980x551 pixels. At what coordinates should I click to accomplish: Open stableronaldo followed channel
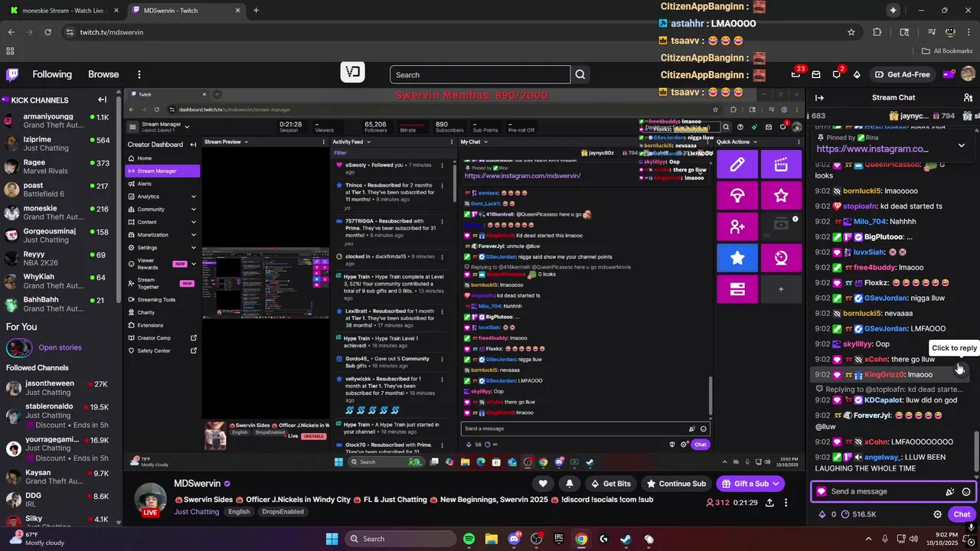tap(60, 416)
